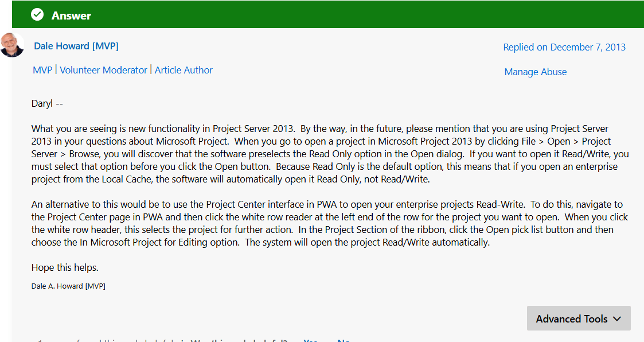
Task: Click the Manage Abuse link
Action: tap(536, 72)
